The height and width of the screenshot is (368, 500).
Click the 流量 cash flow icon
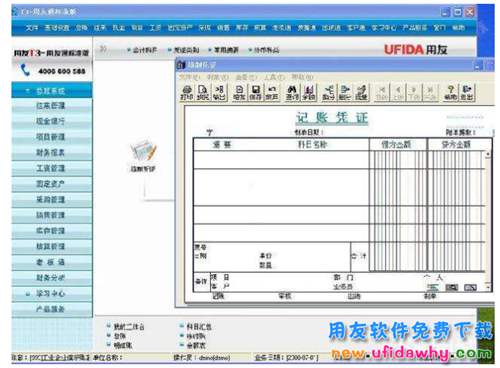click(361, 92)
